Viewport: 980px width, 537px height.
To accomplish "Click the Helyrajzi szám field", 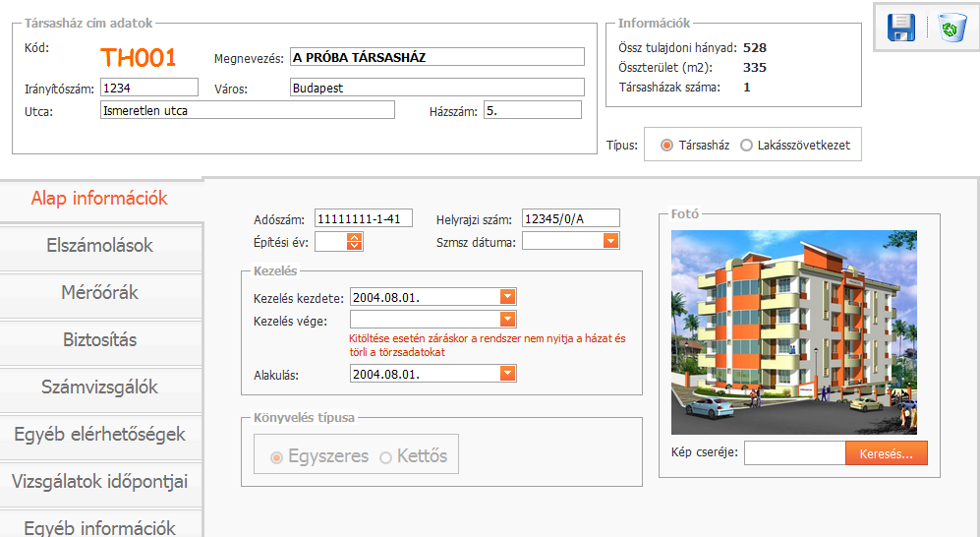I will click(x=571, y=218).
